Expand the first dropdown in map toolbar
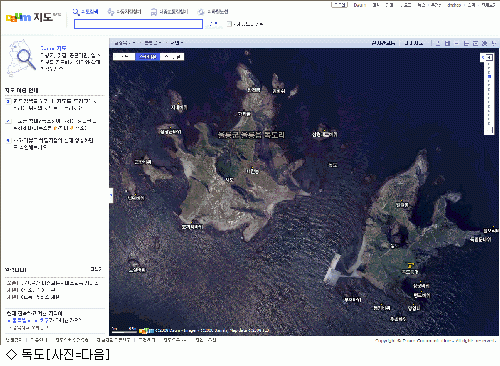500x366 pixels. click(x=125, y=43)
